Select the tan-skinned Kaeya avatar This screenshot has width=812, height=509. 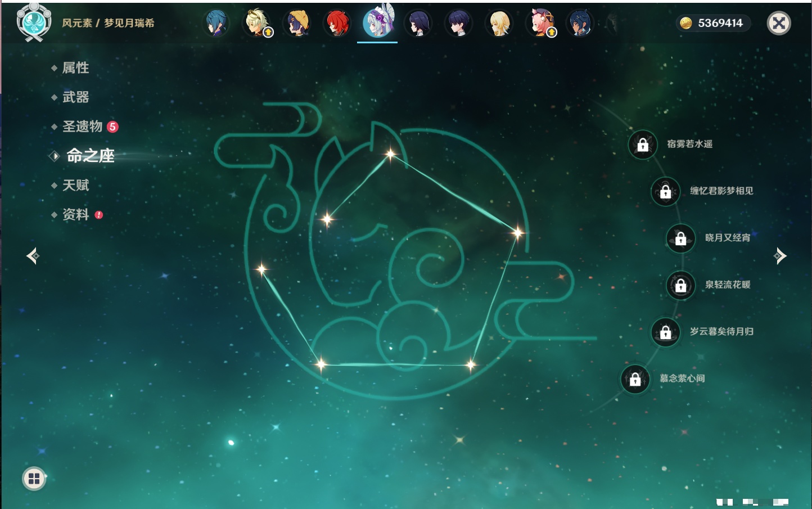580,24
